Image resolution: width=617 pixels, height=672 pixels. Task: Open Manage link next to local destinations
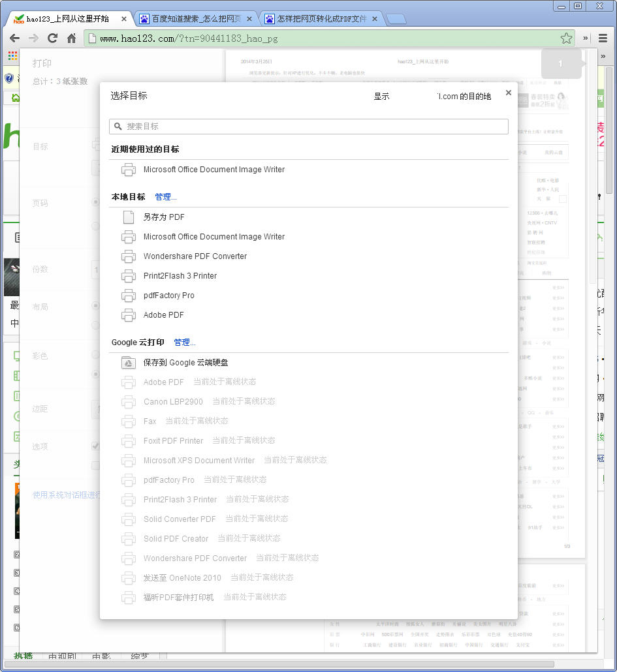coord(165,197)
